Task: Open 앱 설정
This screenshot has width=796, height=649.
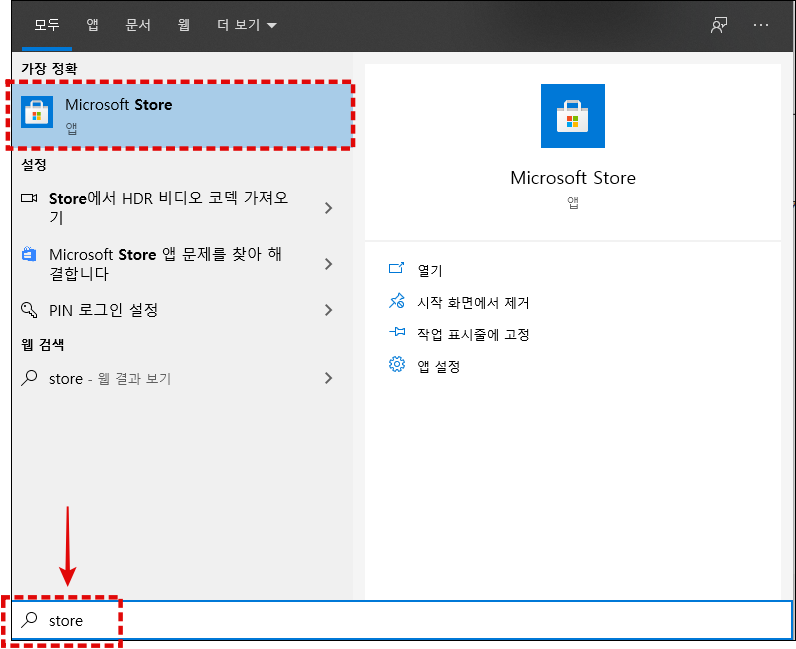Action: click(439, 366)
